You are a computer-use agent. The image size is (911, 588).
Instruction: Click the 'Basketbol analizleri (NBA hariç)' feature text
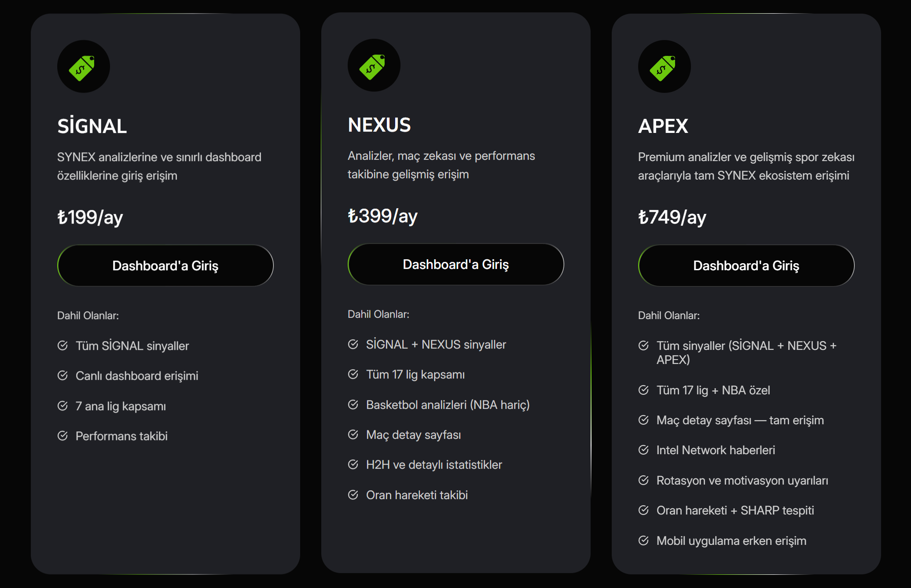(x=448, y=405)
